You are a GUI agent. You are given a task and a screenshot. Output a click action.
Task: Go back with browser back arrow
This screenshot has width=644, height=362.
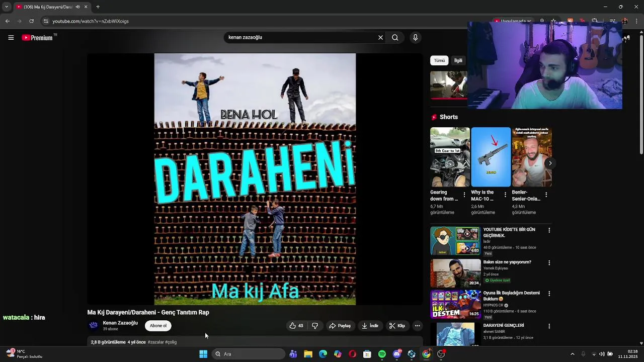coord(7,21)
